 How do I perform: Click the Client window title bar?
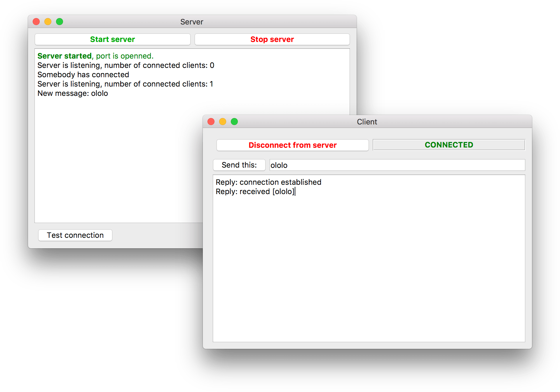[367, 122]
